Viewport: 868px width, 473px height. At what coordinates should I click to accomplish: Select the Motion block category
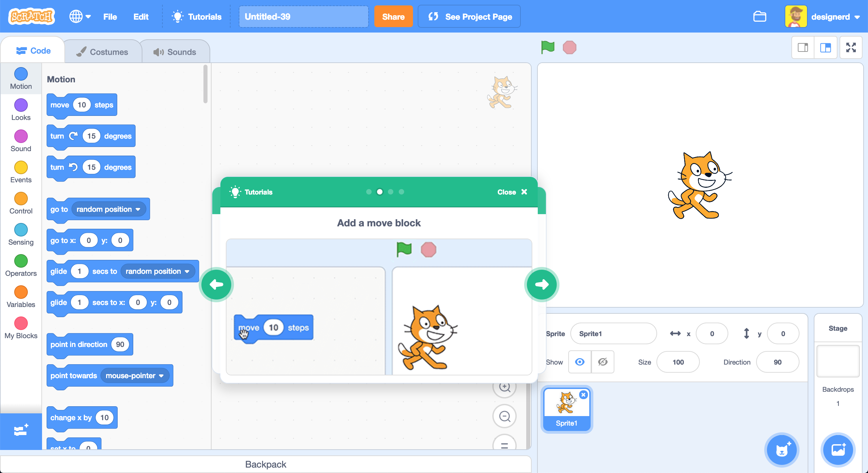click(x=21, y=78)
